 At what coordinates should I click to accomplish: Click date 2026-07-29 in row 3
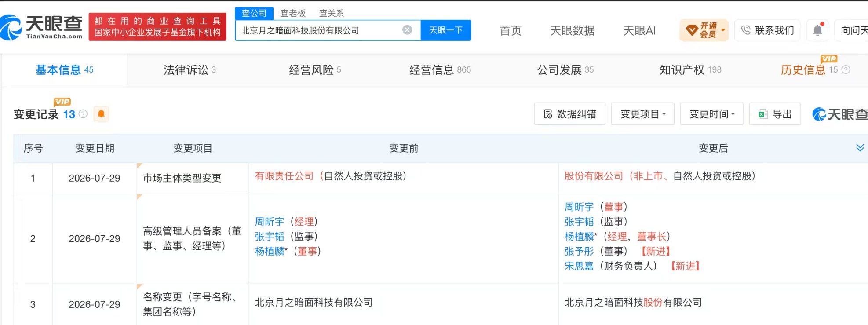(95, 304)
